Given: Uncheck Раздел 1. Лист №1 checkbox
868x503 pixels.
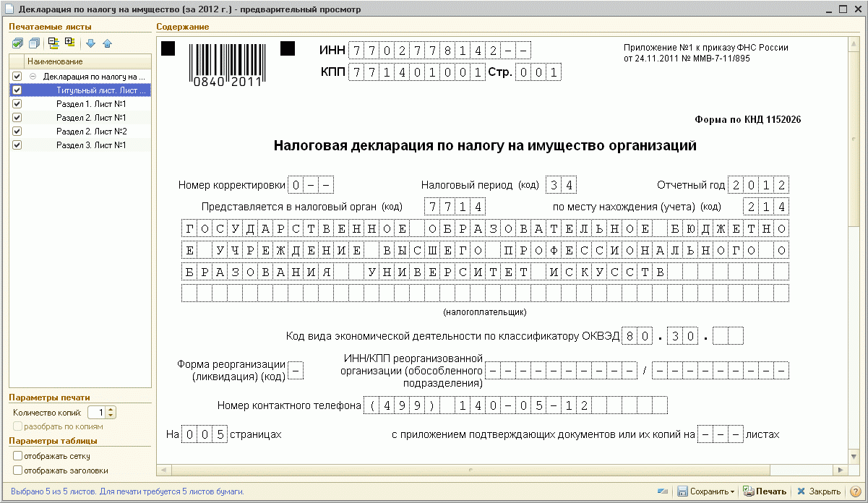Looking at the screenshot, I should click(17, 104).
